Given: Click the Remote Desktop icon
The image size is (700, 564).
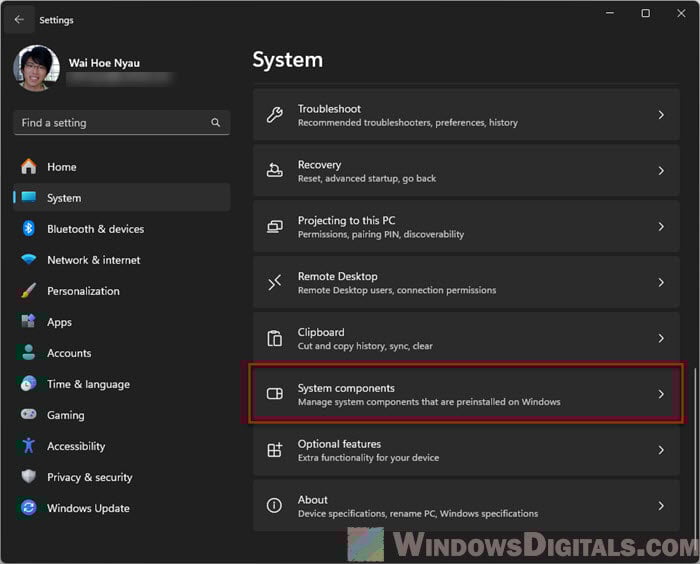Looking at the screenshot, I should point(275,282).
